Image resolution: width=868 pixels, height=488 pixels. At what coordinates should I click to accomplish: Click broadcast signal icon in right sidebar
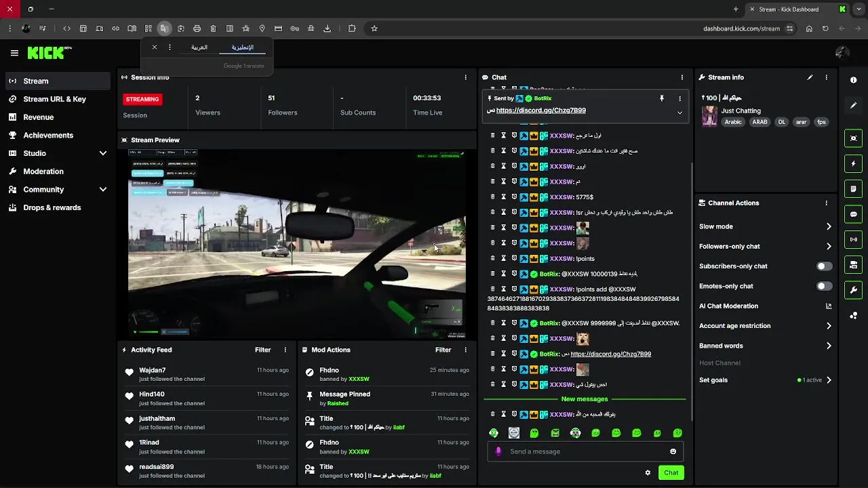point(853,239)
